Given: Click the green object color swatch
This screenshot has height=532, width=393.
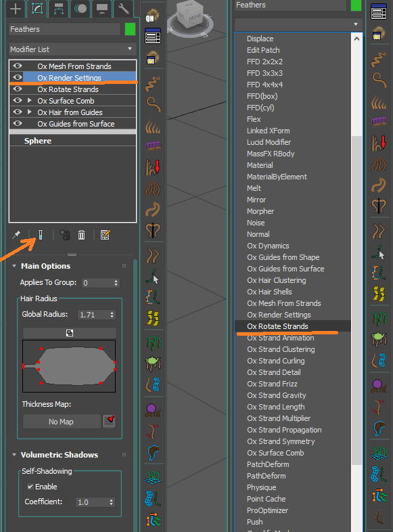Looking at the screenshot, I should [130, 29].
